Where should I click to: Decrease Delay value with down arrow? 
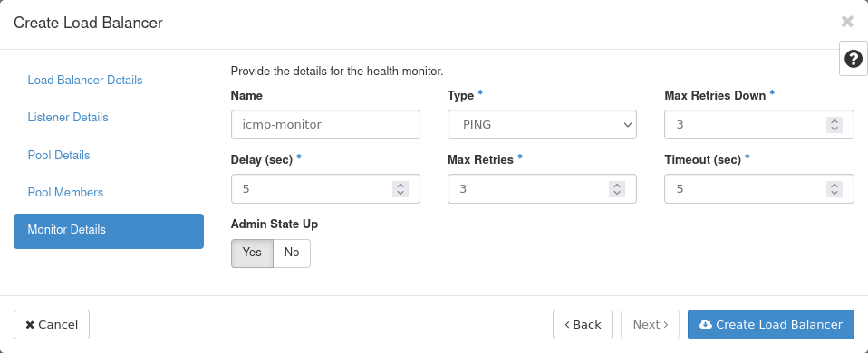click(400, 193)
